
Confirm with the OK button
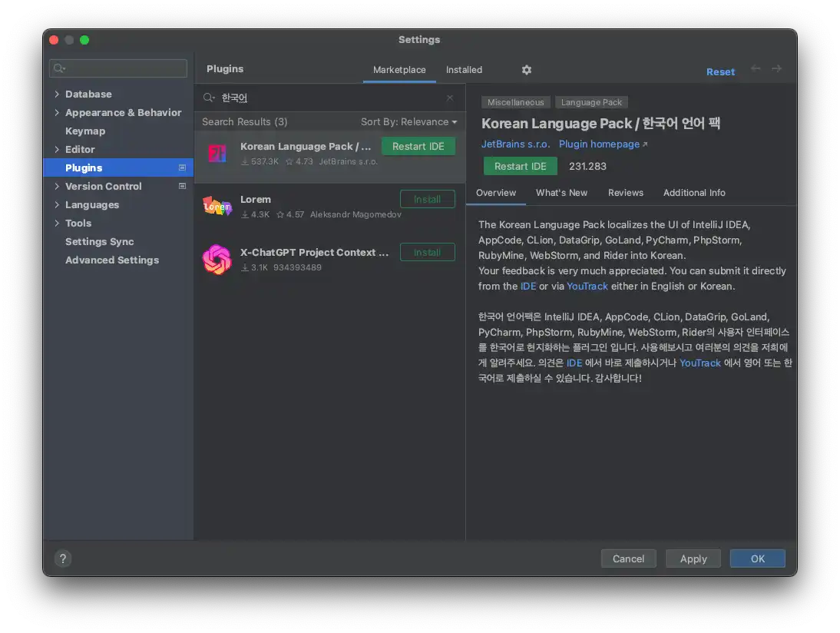click(758, 558)
